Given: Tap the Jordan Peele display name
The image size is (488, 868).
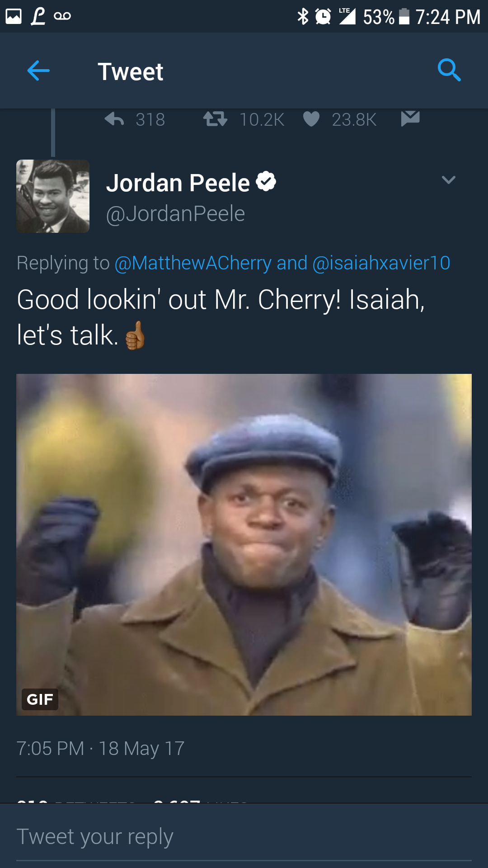Looking at the screenshot, I should [x=178, y=183].
